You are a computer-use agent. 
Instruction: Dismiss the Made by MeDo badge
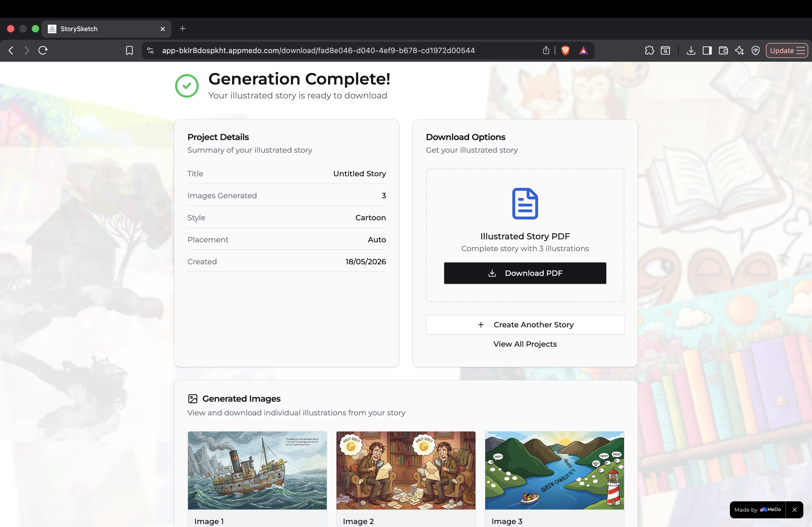[x=794, y=510]
